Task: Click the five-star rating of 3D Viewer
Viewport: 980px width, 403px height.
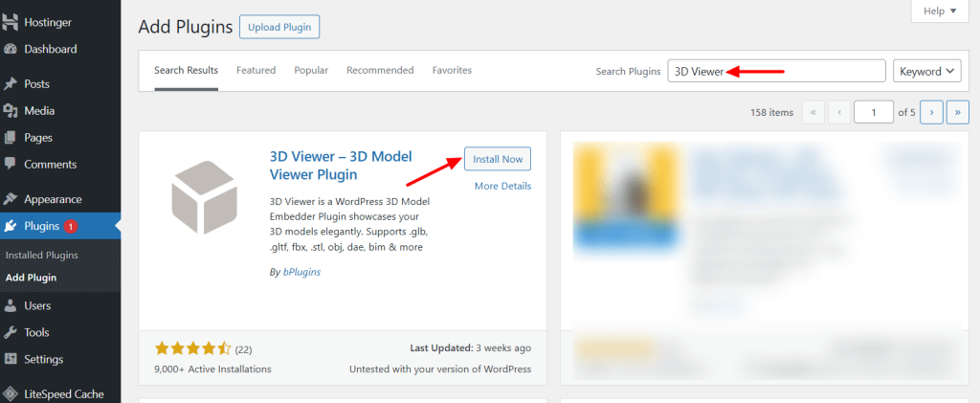Action: tap(193, 348)
